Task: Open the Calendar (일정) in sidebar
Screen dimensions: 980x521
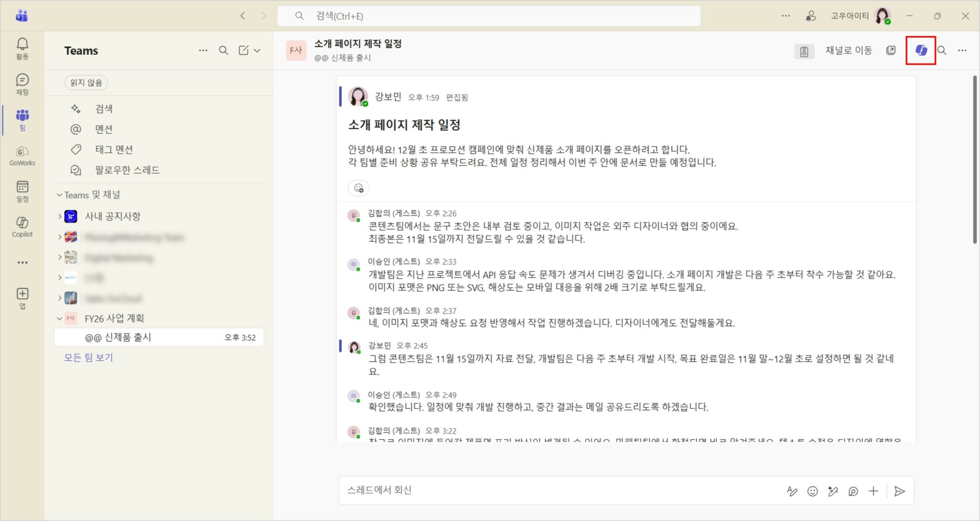Action: pyautogui.click(x=22, y=191)
